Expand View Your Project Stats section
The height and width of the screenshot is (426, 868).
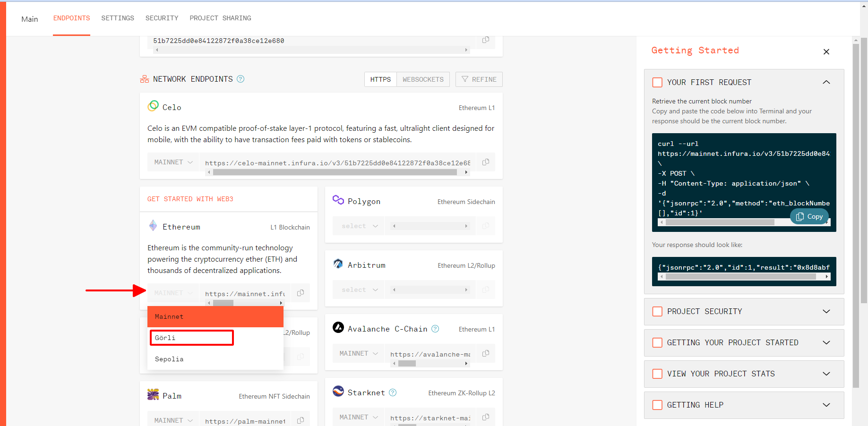(826, 374)
